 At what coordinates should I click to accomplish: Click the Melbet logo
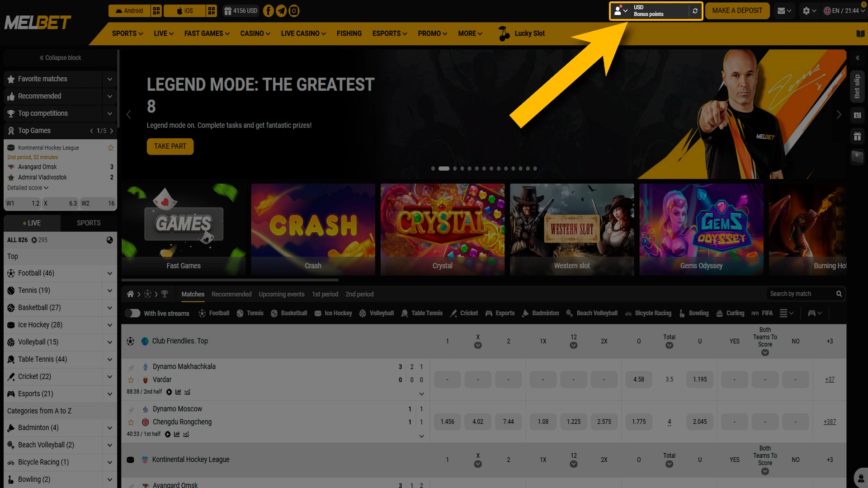38,23
